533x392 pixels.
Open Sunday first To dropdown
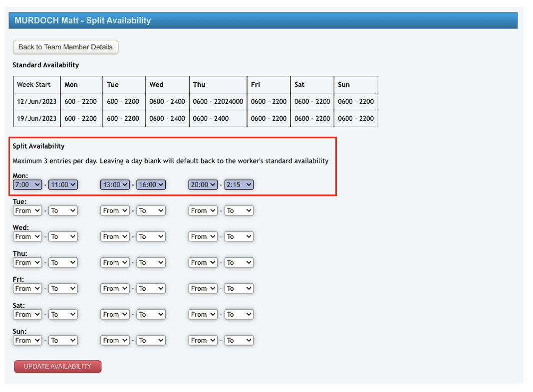[63, 341]
